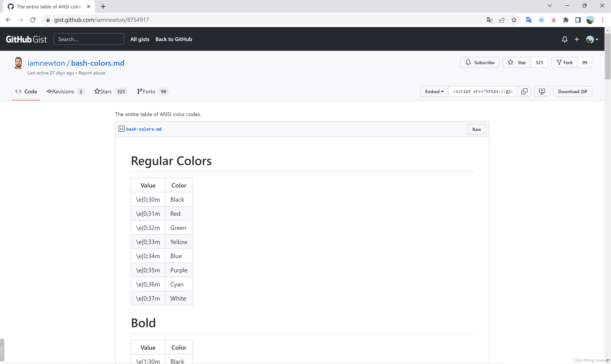Screen dimensions: 611x364
Task: Open the blue double-chevron extension icon
Action: pos(541,20)
